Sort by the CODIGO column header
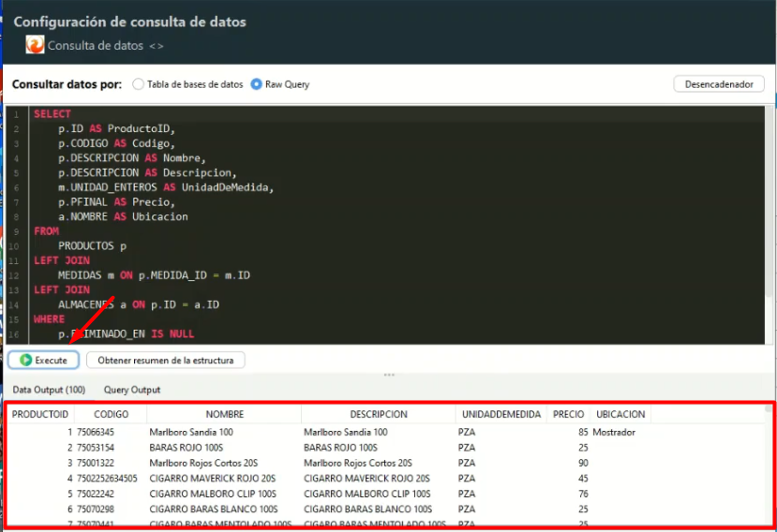Image resolution: width=777 pixels, height=532 pixels. pos(111,414)
